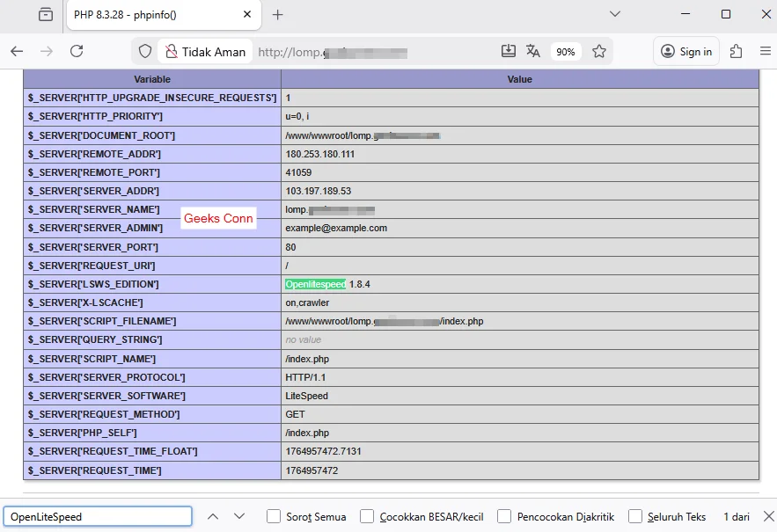
Task: Open the translate page icon
Action: pos(533,52)
